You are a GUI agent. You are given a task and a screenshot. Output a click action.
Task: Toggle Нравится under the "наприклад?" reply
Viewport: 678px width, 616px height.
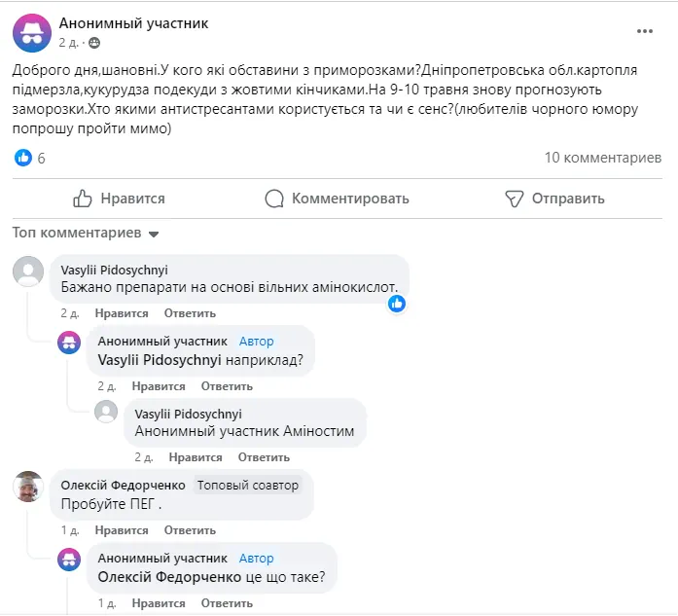pyautogui.click(x=159, y=386)
